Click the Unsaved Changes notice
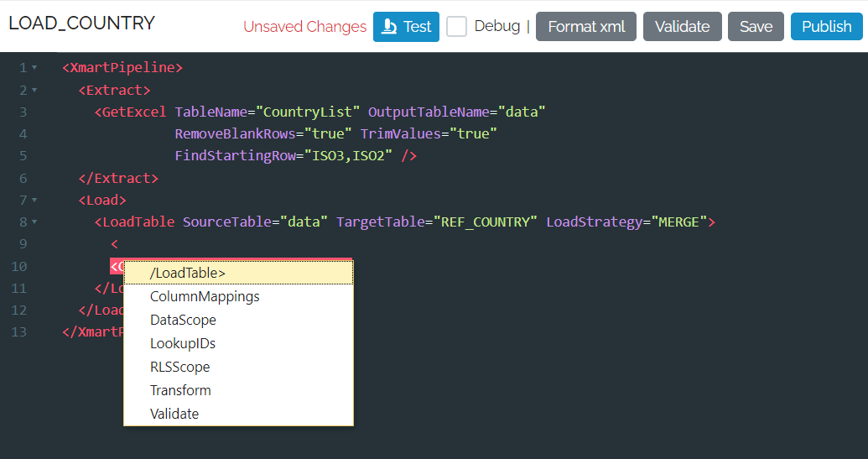This screenshot has width=868, height=459. (x=305, y=27)
